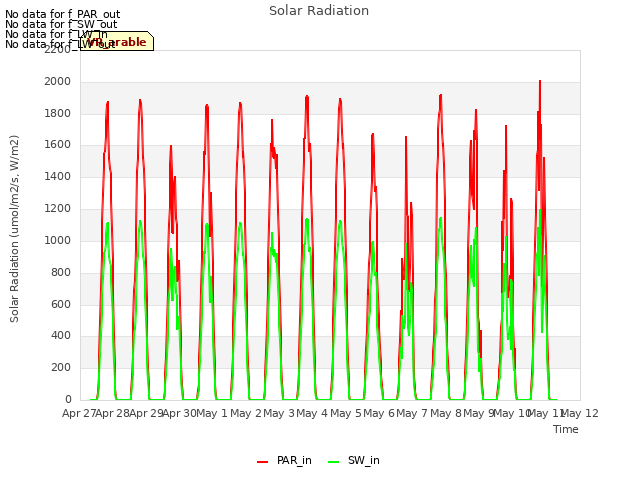
Task: Click the 400 y-axis tick label
Action: [x=61, y=336]
